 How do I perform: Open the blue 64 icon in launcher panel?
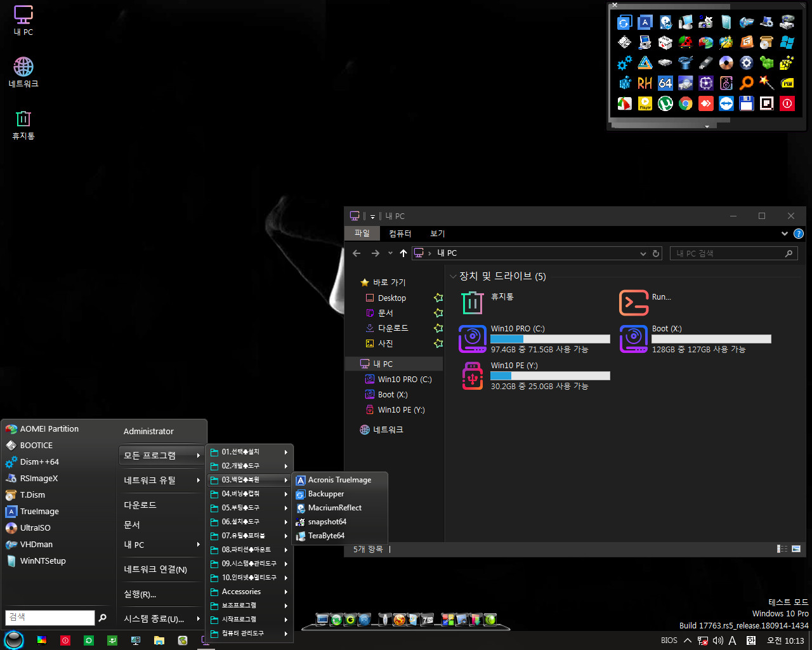pyautogui.click(x=665, y=83)
